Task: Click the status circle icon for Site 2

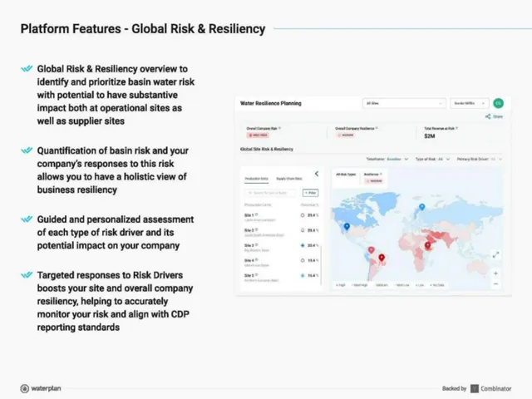Action: point(303,230)
